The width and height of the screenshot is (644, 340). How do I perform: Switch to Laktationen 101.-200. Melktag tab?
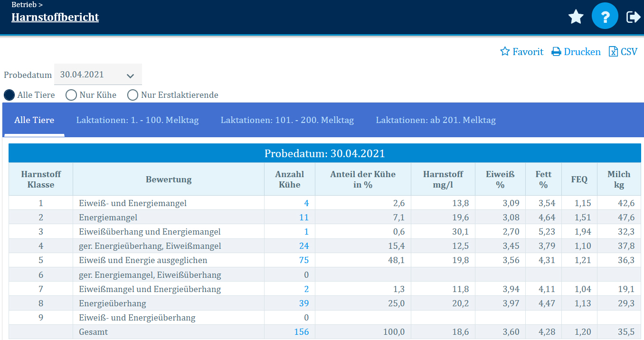tap(287, 120)
